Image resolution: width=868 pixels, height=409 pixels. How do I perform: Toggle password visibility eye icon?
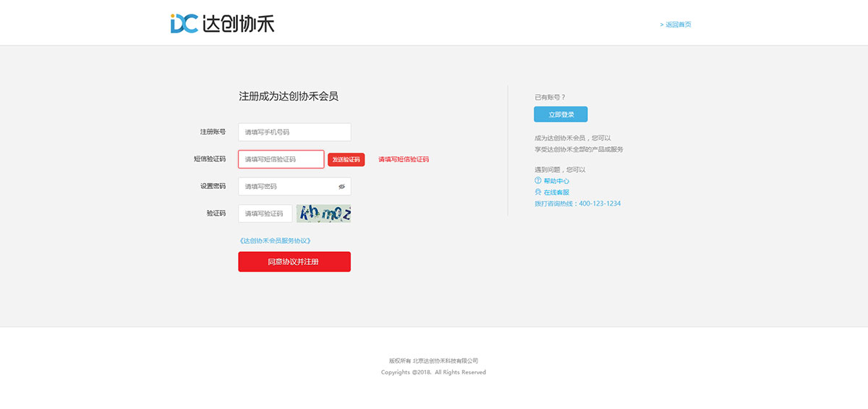(x=341, y=187)
